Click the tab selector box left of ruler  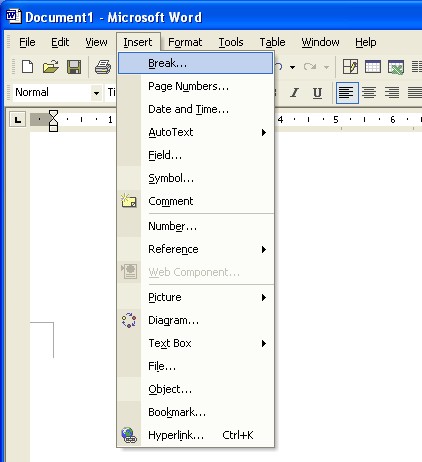point(18,119)
